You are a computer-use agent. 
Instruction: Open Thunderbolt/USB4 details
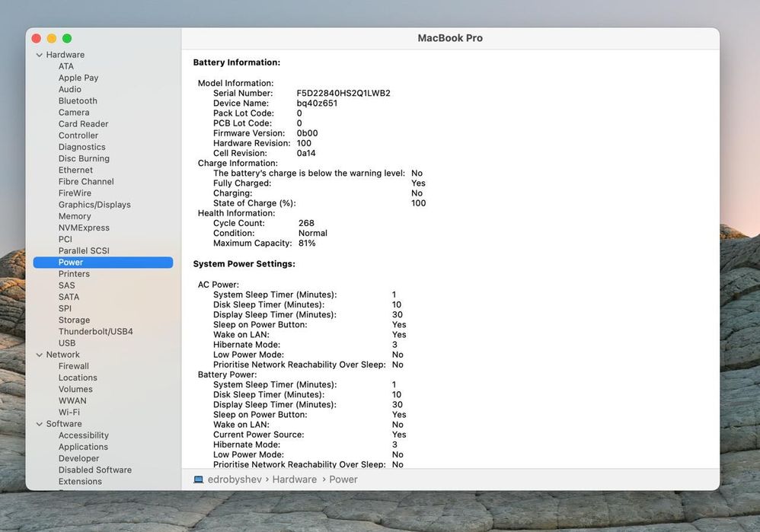pyautogui.click(x=95, y=332)
